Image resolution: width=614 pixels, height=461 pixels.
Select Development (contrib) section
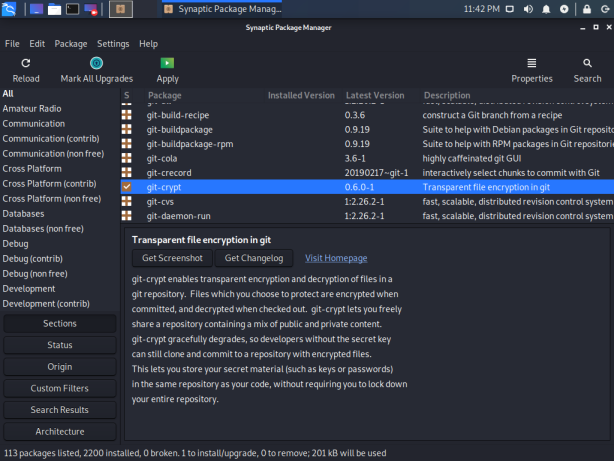point(46,304)
